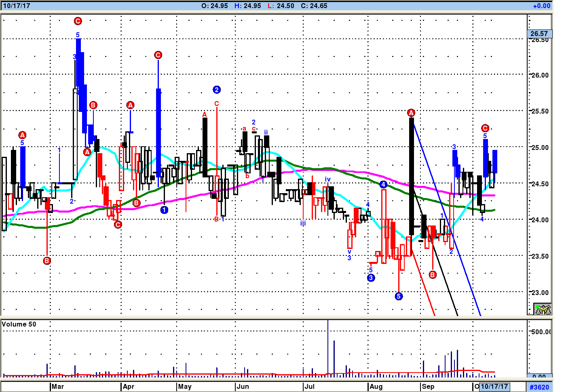Select blue circled 5 wave marker at the low
The width and height of the screenshot is (566, 392).
click(399, 296)
